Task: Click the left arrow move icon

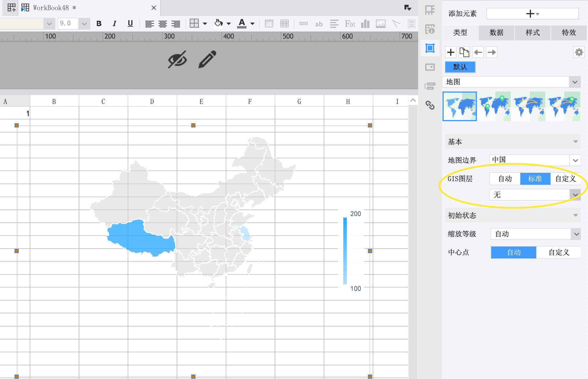Action: tap(478, 52)
